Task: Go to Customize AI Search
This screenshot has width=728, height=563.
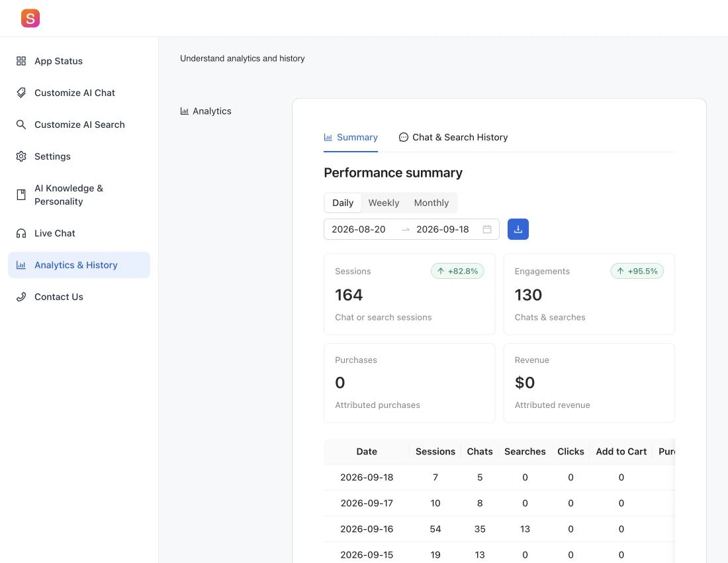Action: (x=79, y=125)
